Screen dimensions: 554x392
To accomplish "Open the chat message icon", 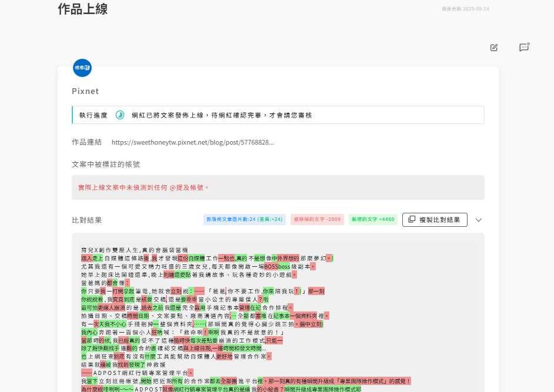I will 524,48.
